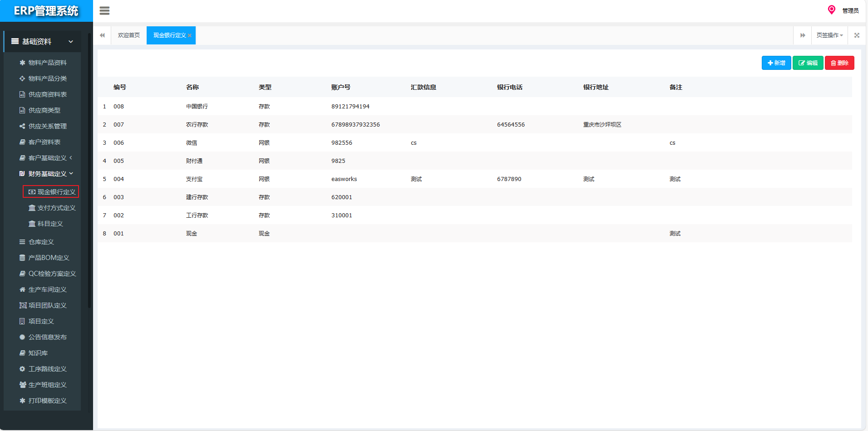
Task: Open 供应关系管理 in the sidebar
Action: pyautogui.click(x=47, y=126)
